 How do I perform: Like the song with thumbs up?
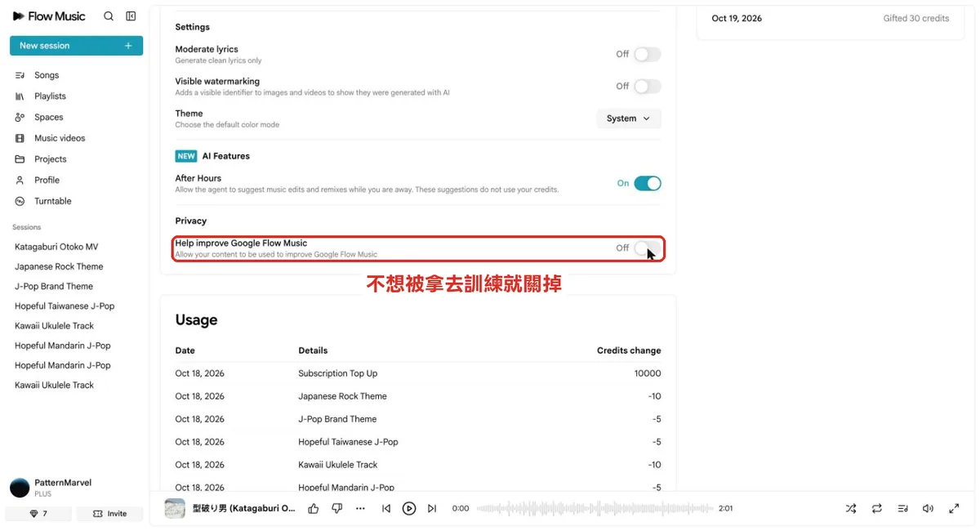314,508
